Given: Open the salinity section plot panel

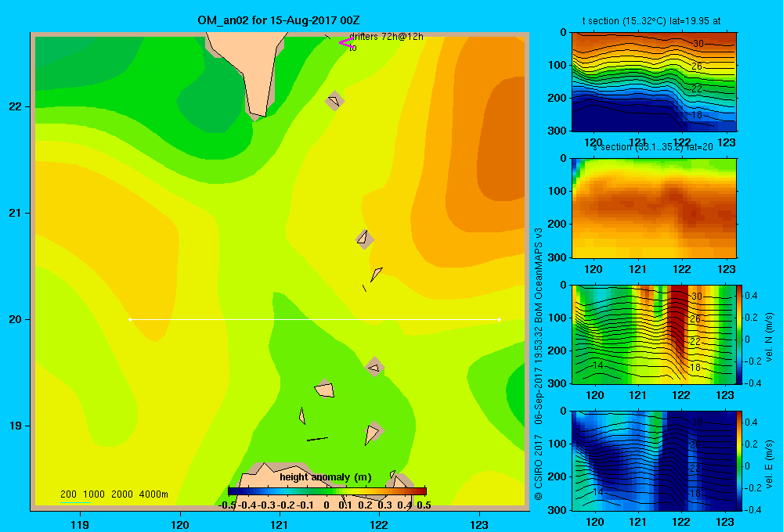Looking at the screenshot, I should [x=654, y=207].
